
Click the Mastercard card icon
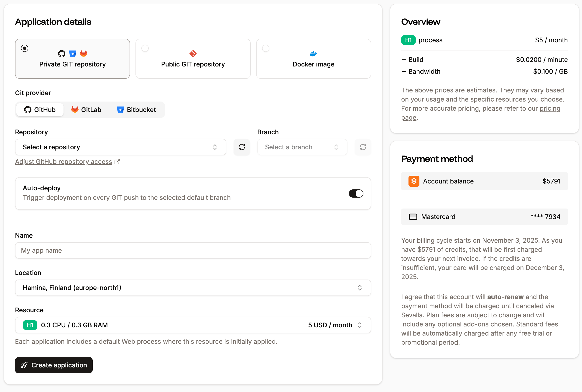(x=413, y=216)
